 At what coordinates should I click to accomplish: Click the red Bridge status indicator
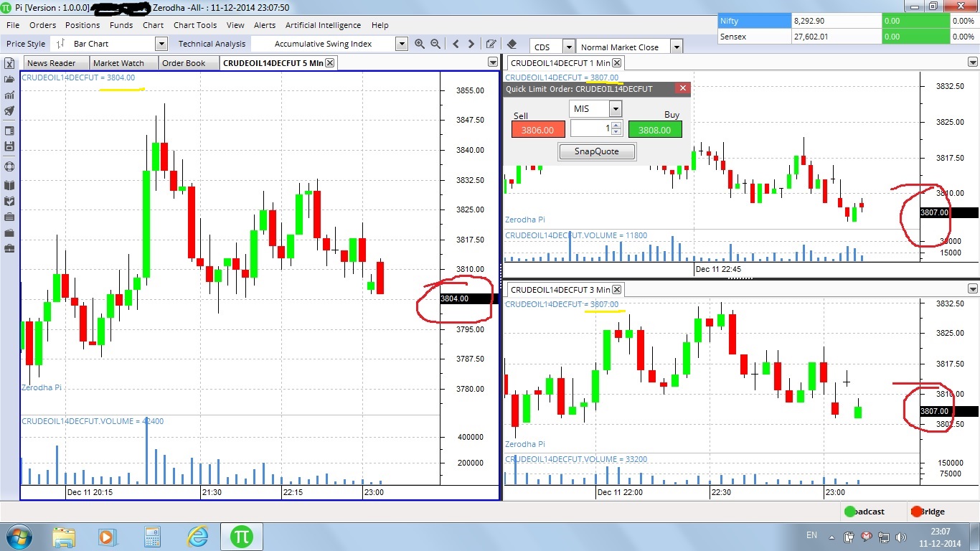916,512
